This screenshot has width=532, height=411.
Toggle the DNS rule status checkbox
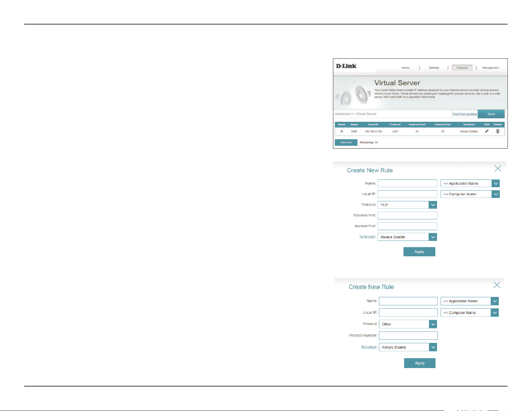pyautogui.click(x=342, y=131)
